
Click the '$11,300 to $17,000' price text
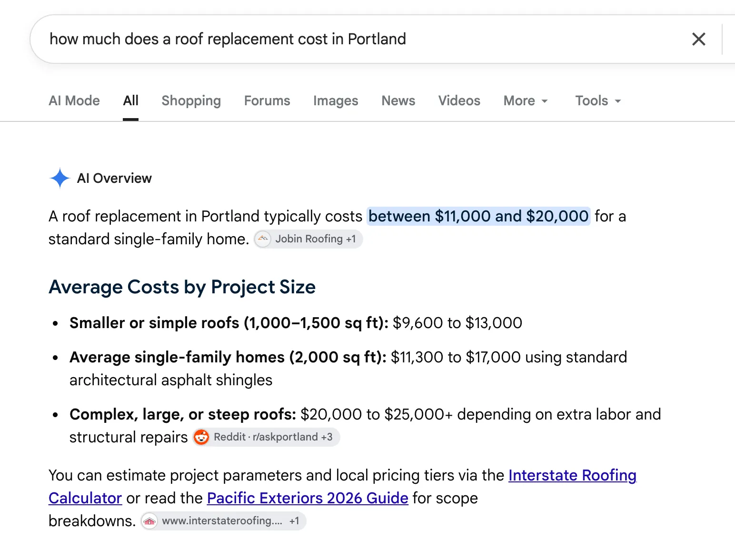point(456,357)
